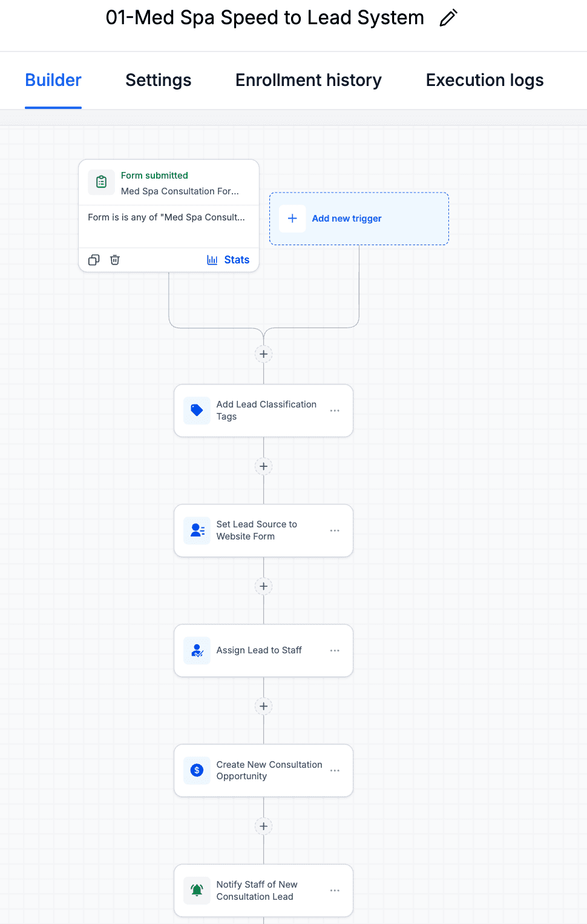The height and width of the screenshot is (924, 587).
Task: Open options menu for Add Lead Classification Tags
Action: click(x=335, y=411)
